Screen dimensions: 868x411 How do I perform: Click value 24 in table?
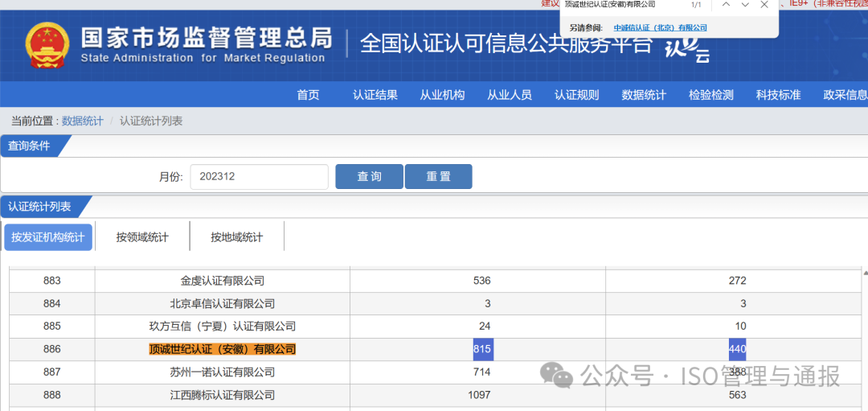[485, 327]
